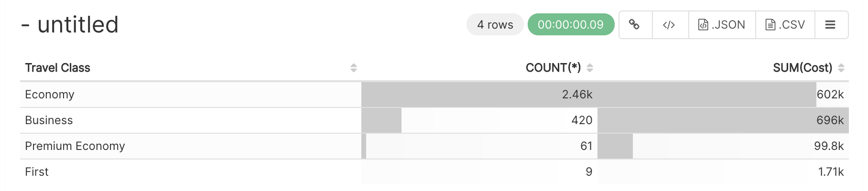Export results as .JSON
The height and width of the screenshot is (191, 868).
click(722, 25)
